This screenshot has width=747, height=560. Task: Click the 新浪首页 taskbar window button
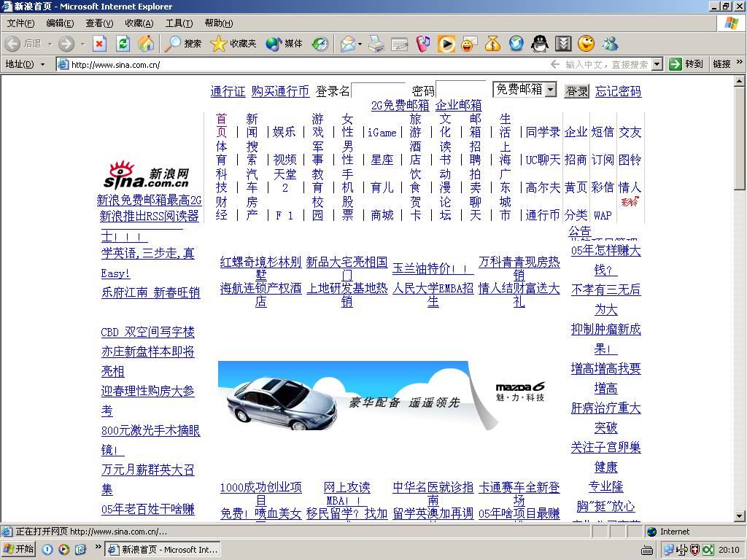163,550
